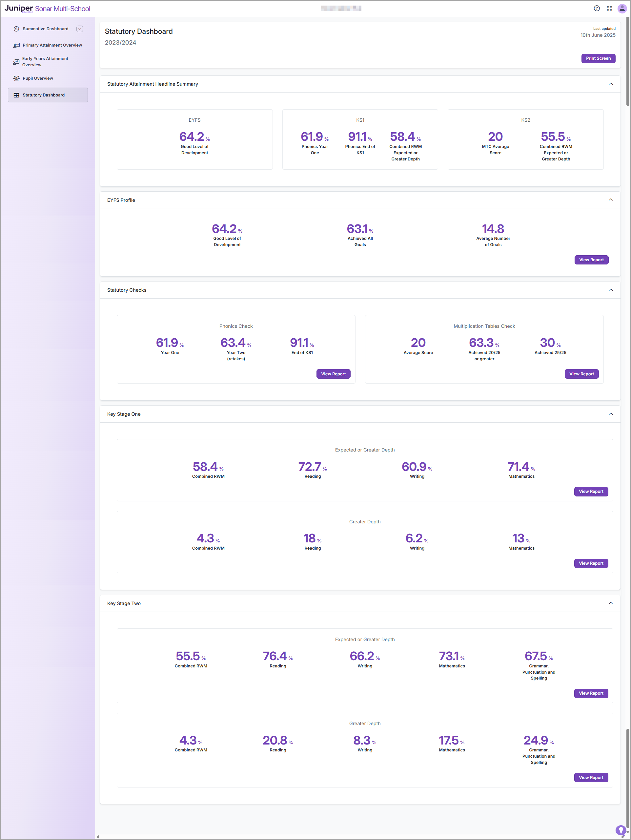Image resolution: width=631 pixels, height=840 pixels.
Task: View the Multiplication Tables Check report
Action: (581, 374)
